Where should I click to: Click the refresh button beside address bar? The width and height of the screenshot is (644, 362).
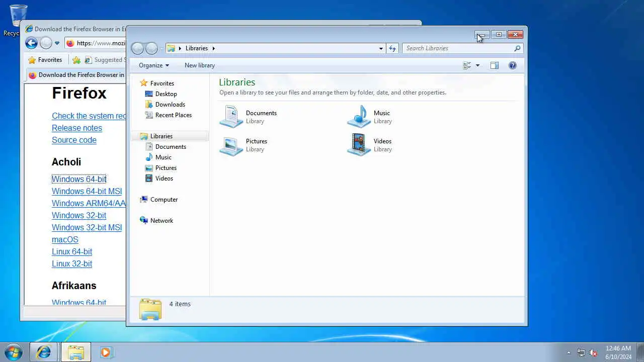392,48
